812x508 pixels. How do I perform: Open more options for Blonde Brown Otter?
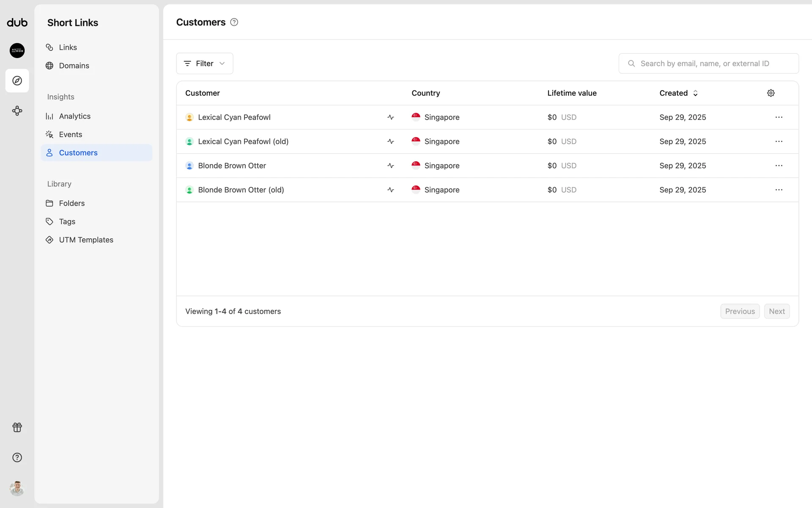click(779, 166)
